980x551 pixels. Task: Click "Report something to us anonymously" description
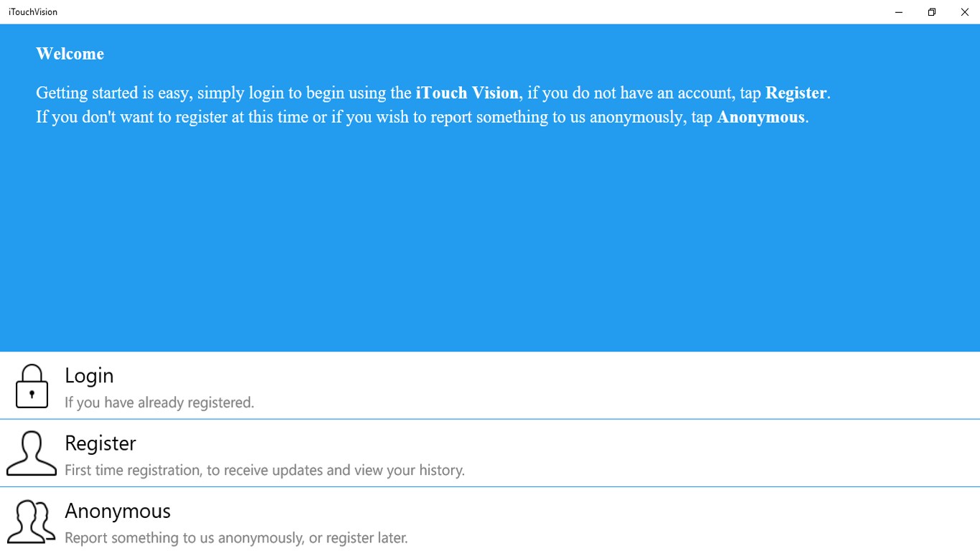(236, 537)
